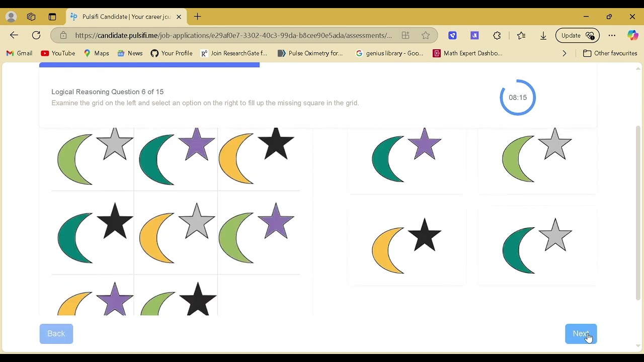The width and height of the screenshot is (644, 362).
Task: Open a new browser tab
Action: point(197,17)
